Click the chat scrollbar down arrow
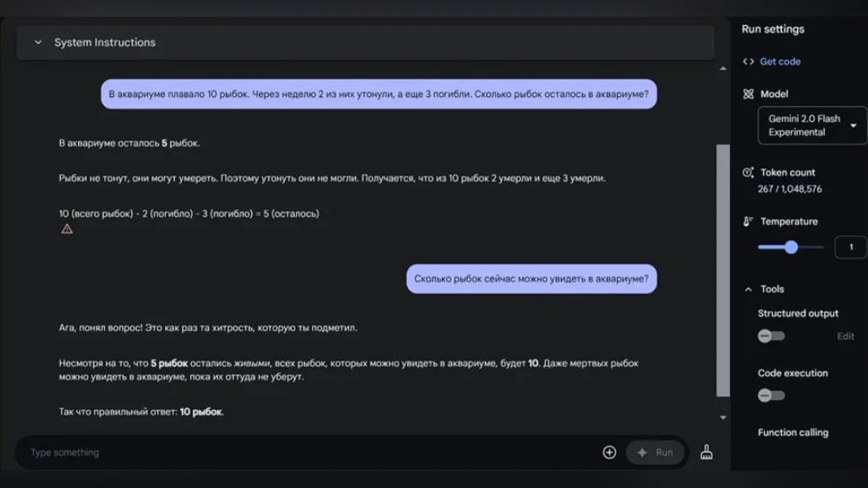The width and height of the screenshot is (868, 488). pyautogui.click(x=723, y=418)
